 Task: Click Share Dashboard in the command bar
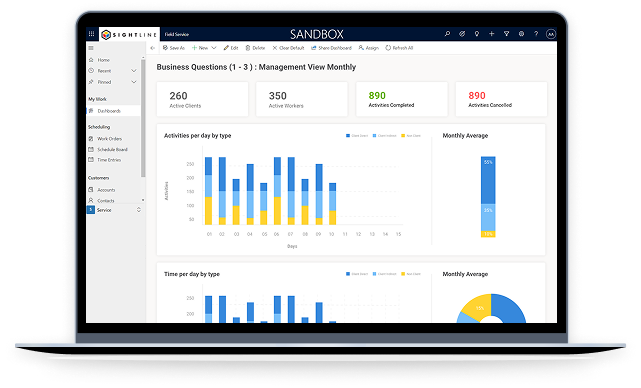click(x=332, y=48)
